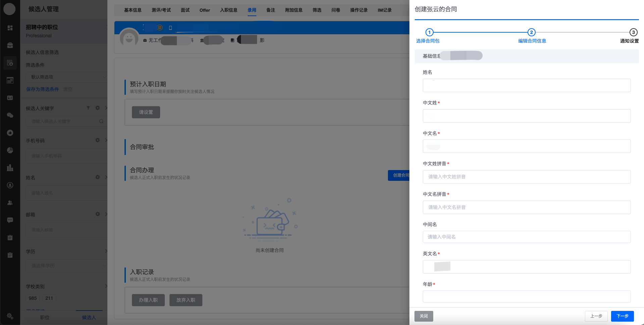Switch to the Offer tab
The image size is (644, 325).
205,10
